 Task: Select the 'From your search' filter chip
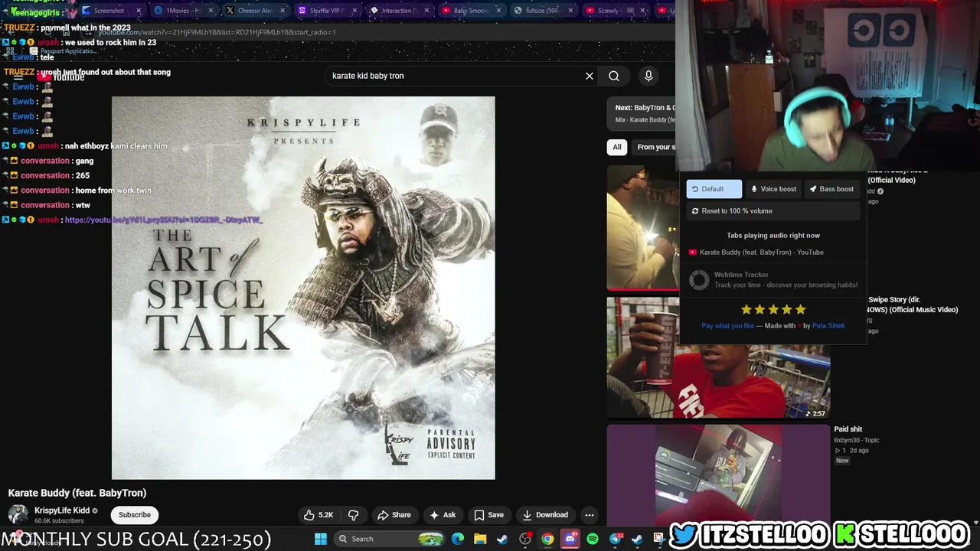click(655, 147)
